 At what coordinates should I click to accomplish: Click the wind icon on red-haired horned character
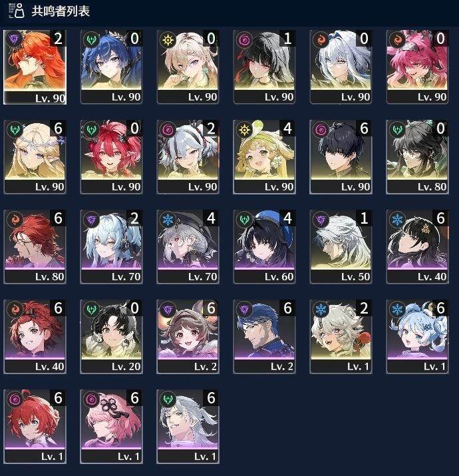tap(91, 130)
